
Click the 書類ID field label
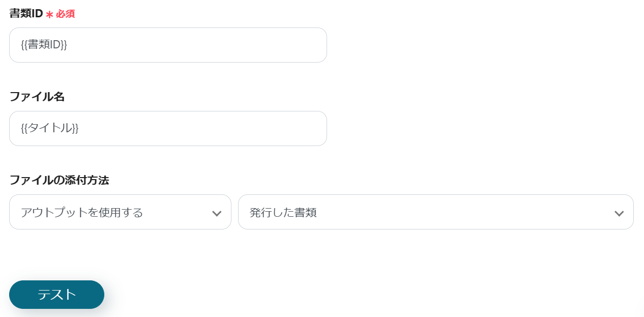tap(26, 14)
